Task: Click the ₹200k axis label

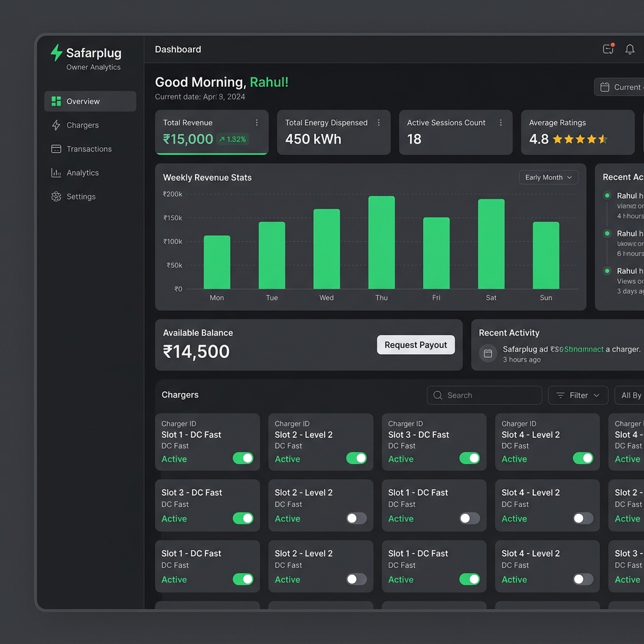Action: coord(172,194)
